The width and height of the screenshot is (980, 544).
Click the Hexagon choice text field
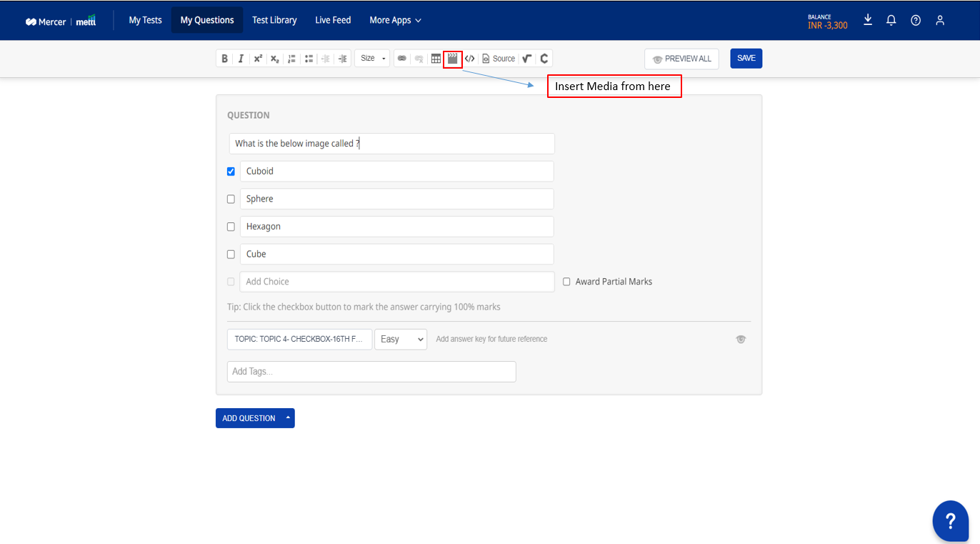coord(396,227)
